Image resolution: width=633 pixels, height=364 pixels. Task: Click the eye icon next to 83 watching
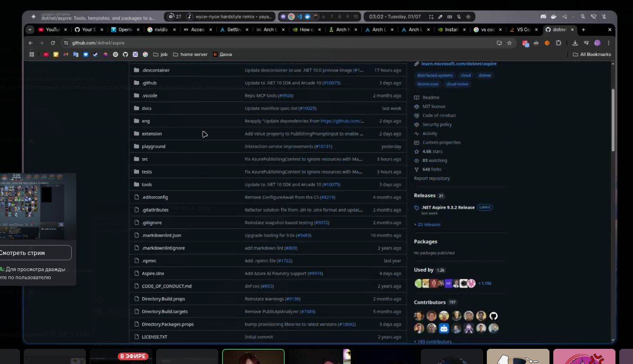417,161
